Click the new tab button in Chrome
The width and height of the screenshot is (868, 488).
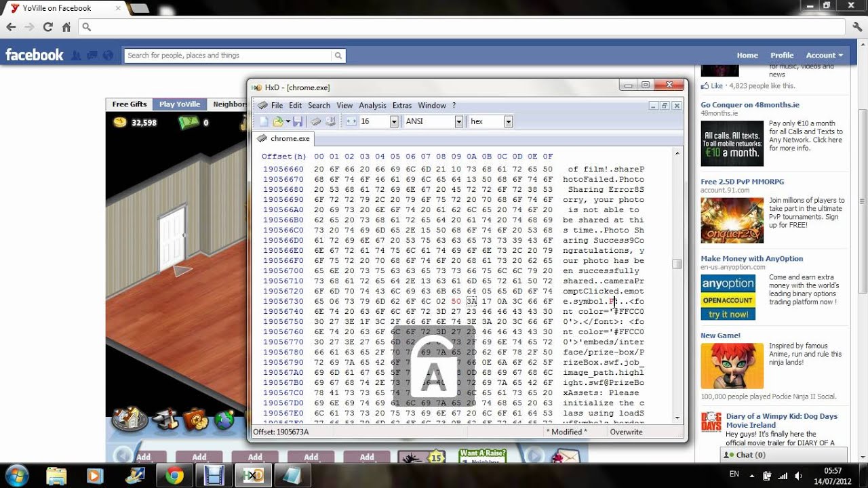[x=139, y=8]
